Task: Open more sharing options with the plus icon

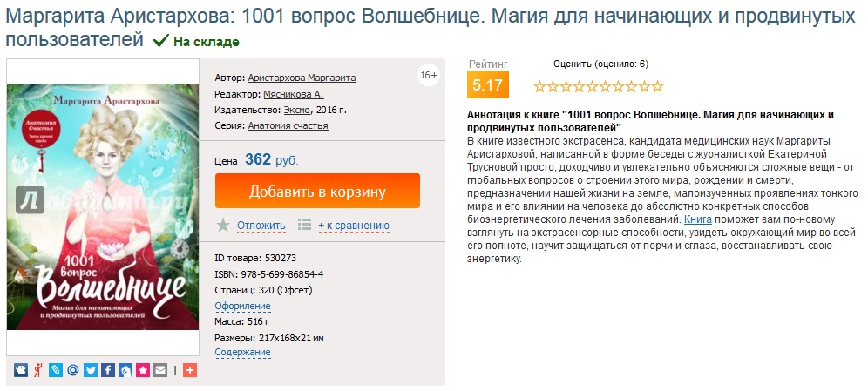Action: pos(190,370)
